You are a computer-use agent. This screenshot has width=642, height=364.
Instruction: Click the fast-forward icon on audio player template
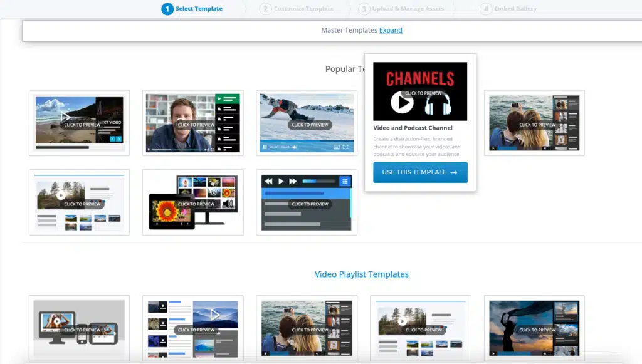coord(293,181)
